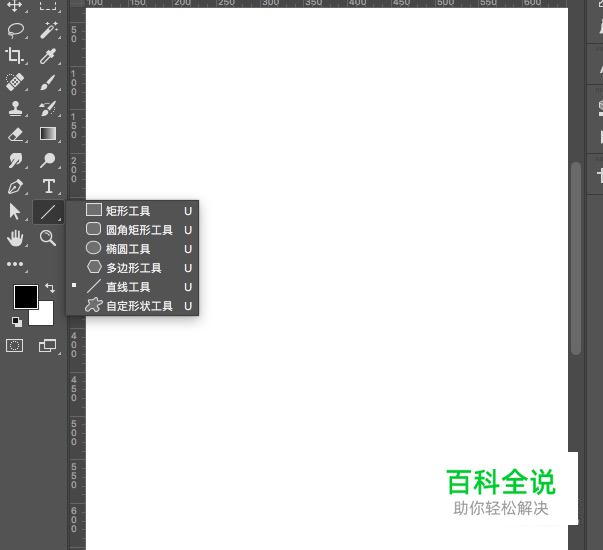The width and height of the screenshot is (603, 550).
Task: Choose 矩形工具 from the flyout menu
Action: (x=133, y=211)
